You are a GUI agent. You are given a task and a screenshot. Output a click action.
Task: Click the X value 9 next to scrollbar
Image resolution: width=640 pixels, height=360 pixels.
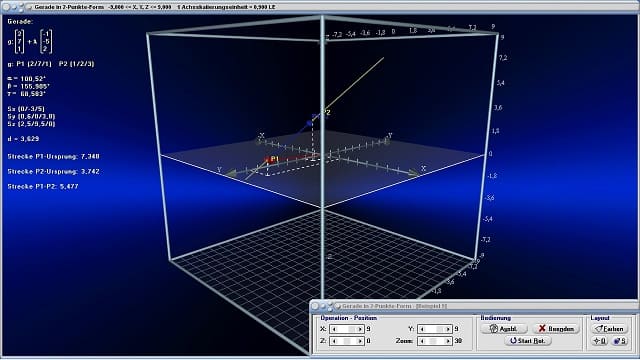pos(369,329)
